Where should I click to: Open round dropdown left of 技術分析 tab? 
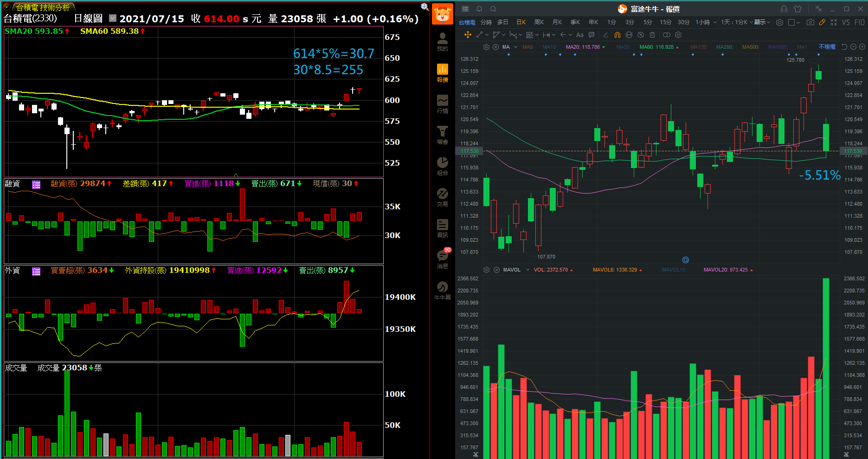(x=7, y=7)
